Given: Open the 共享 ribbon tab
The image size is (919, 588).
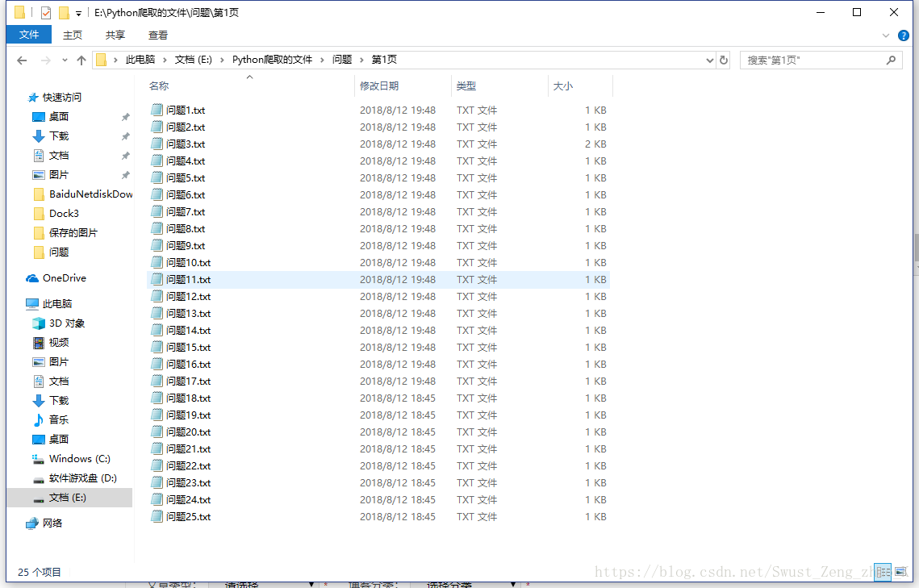Looking at the screenshot, I should click(x=115, y=35).
